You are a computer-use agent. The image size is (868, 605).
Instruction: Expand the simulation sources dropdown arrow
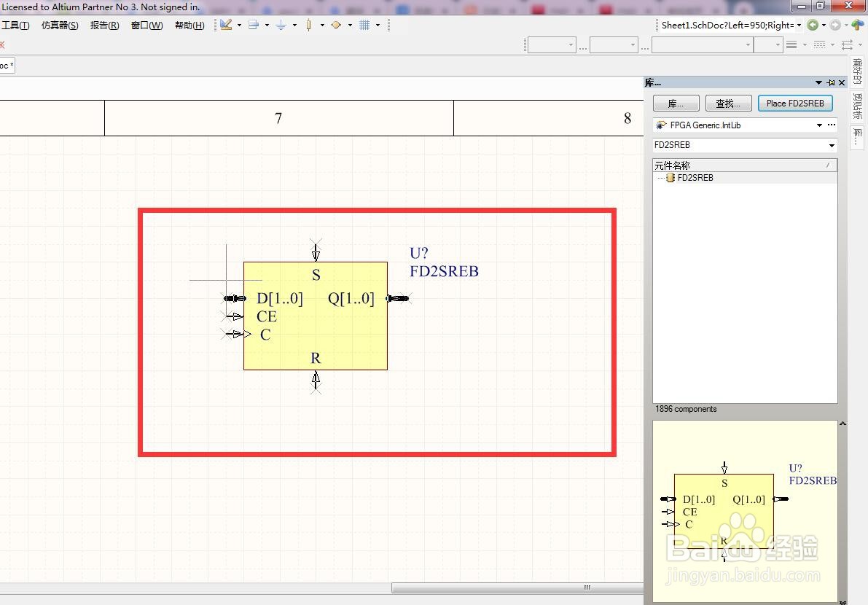point(350,25)
